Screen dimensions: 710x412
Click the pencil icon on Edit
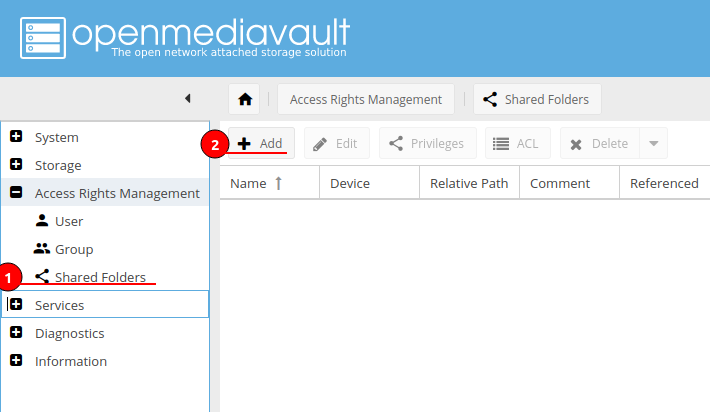point(320,144)
